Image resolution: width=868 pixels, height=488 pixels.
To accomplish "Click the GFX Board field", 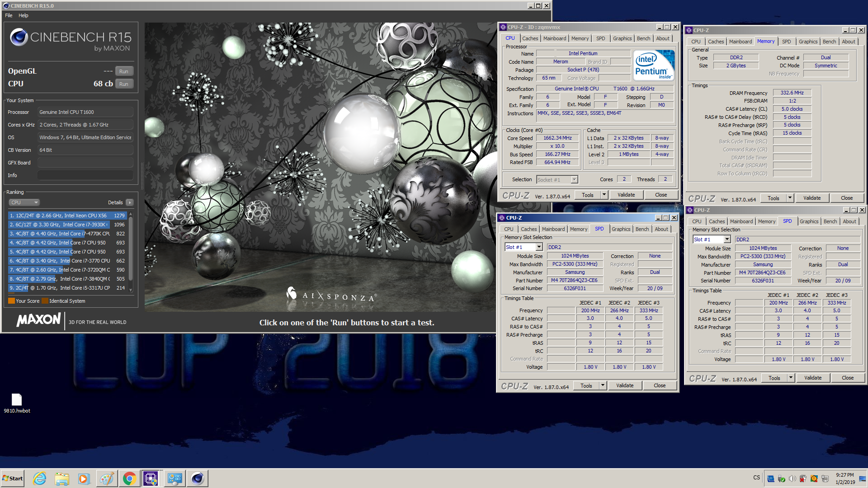I will point(85,163).
